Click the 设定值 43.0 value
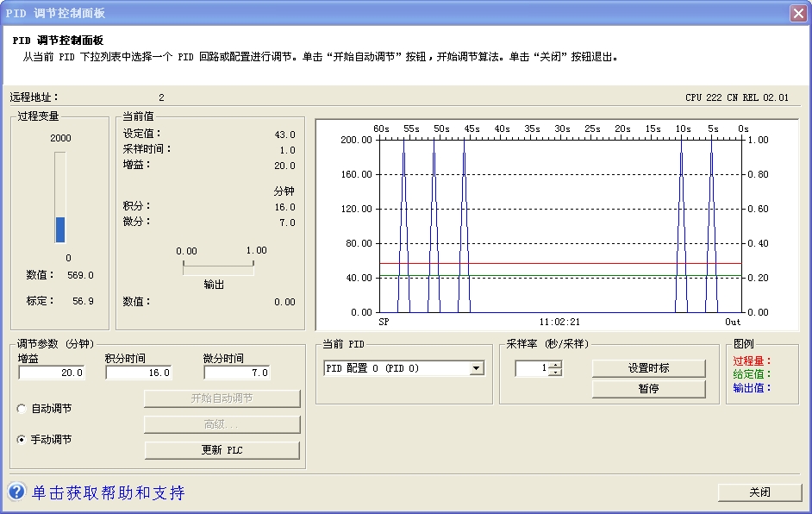The height and width of the screenshot is (514, 812). pos(284,135)
